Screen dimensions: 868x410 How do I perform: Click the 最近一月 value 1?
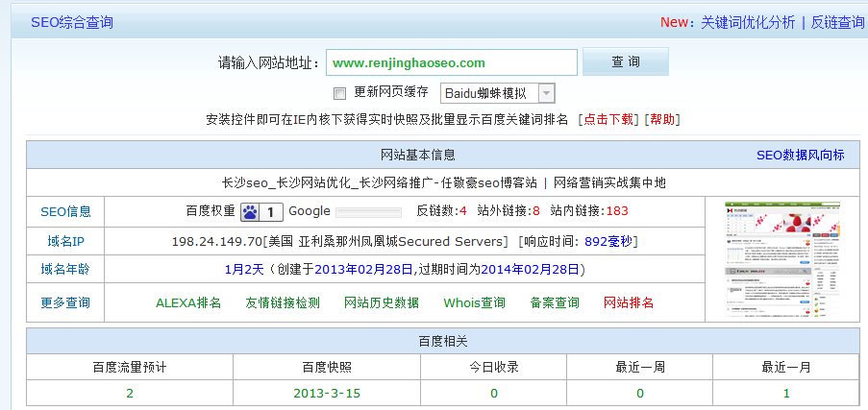click(786, 394)
